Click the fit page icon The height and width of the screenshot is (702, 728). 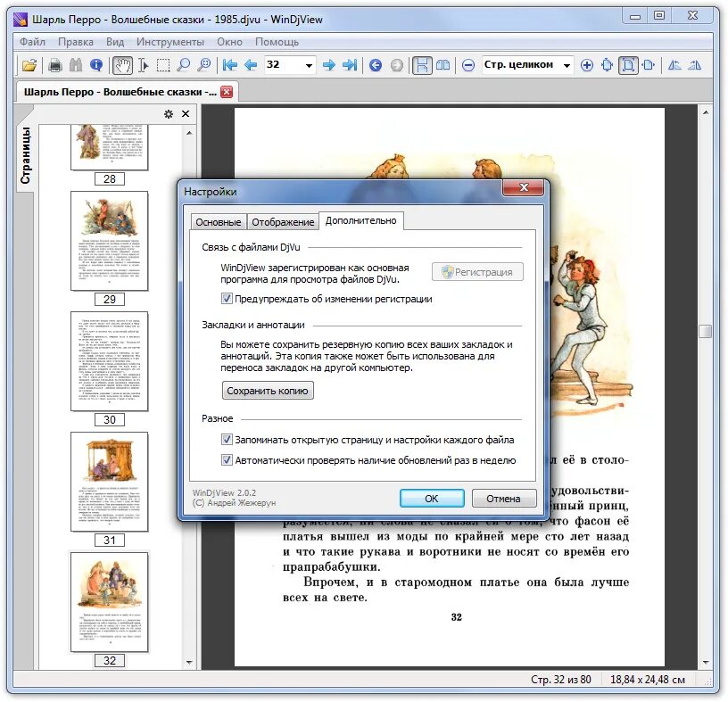click(x=628, y=65)
